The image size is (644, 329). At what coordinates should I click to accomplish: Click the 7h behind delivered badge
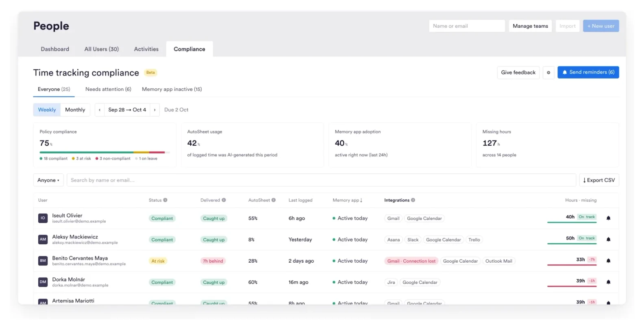click(213, 261)
